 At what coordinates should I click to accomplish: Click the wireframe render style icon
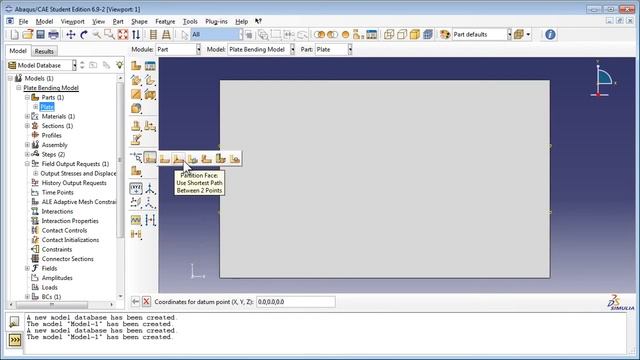tap(389, 35)
